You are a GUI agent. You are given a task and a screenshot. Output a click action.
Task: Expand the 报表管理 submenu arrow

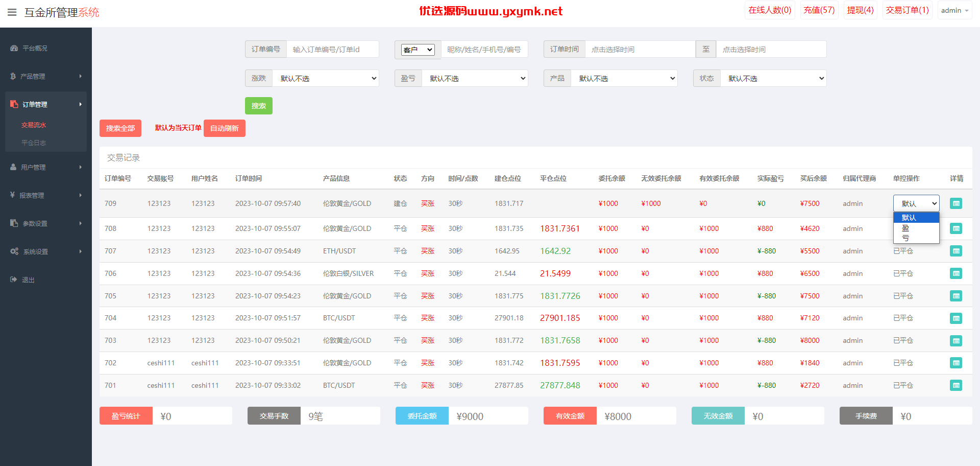[81, 195]
